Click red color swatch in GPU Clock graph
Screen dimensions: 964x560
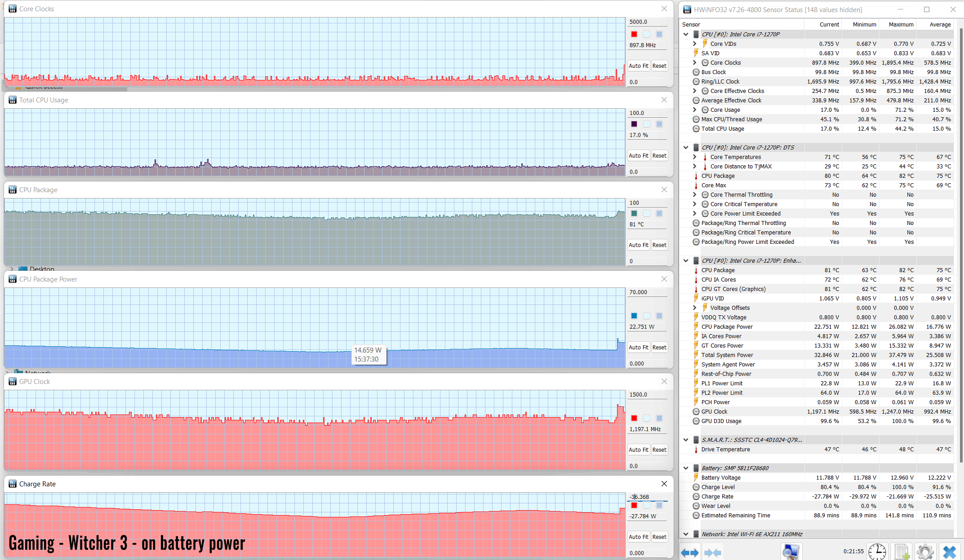pyautogui.click(x=634, y=418)
